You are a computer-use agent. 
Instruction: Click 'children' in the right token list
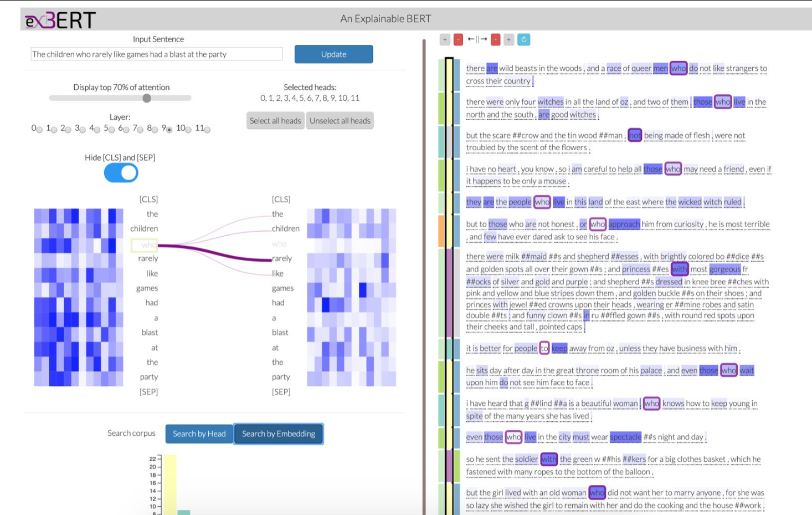[286, 228]
